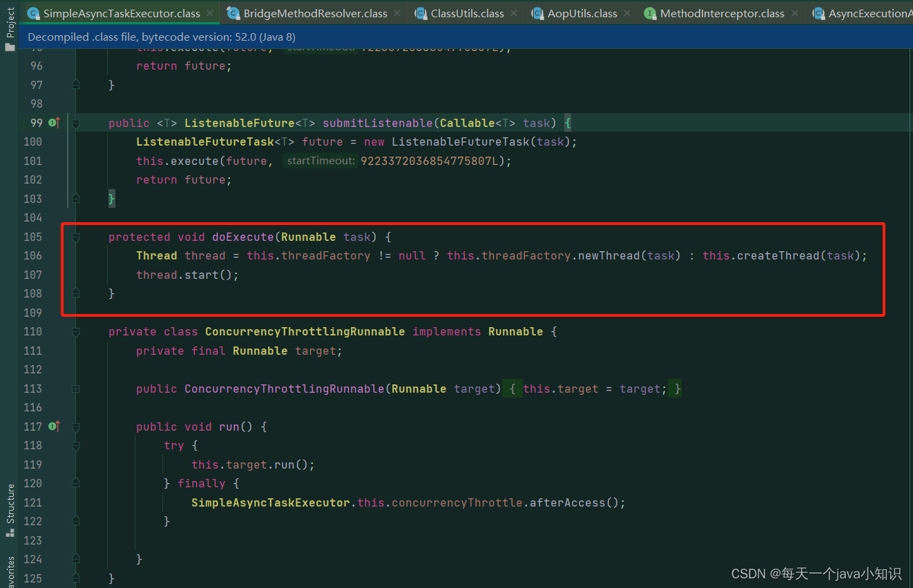The height and width of the screenshot is (588, 913).
Task: Open the Project tool window from the sidebar
Action: point(10,21)
